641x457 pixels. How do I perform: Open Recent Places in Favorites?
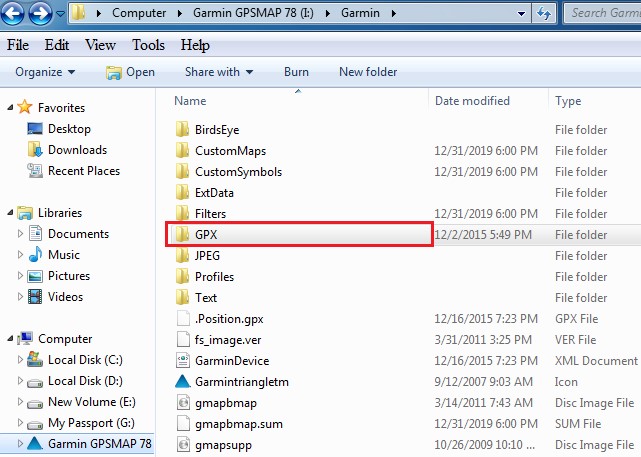(74, 170)
